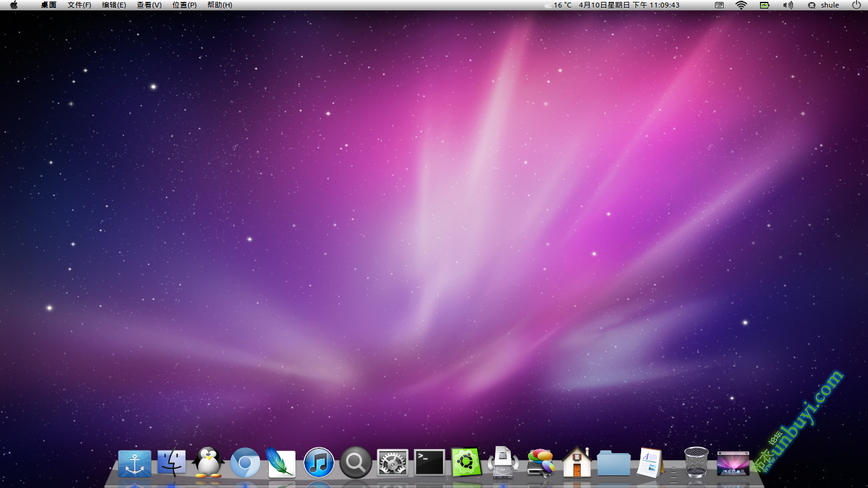Open the disk drive utility icon
Screen dimensions: 868x488
click(503, 462)
